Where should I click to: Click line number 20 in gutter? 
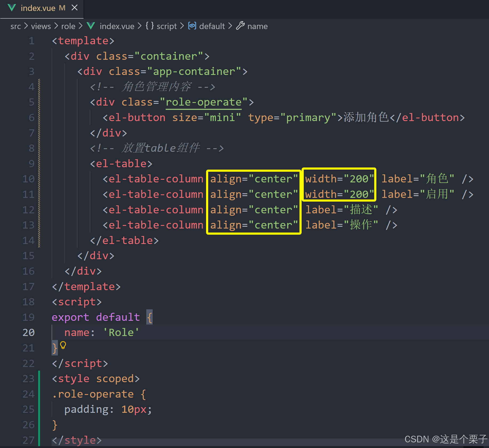[29, 333]
